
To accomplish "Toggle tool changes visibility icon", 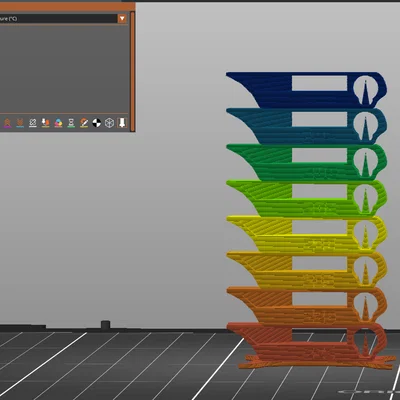I will click(x=45, y=123).
